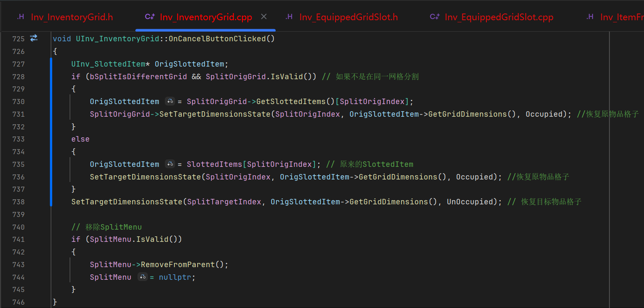Click the inlay hint icon on line 730
The height and width of the screenshot is (308, 644).
click(x=170, y=102)
